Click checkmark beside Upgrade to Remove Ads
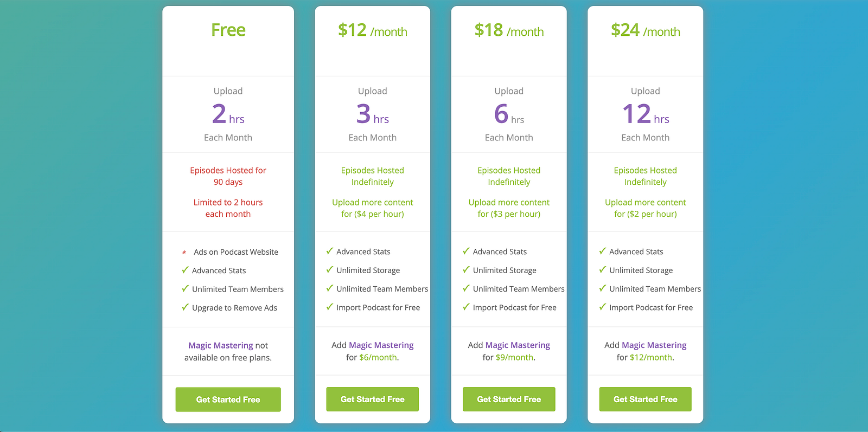The width and height of the screenshot is (868, 432). [185, 307]
